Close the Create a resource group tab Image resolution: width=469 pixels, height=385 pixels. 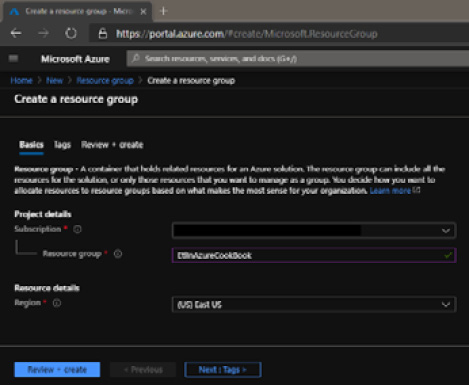coord(143,12)
